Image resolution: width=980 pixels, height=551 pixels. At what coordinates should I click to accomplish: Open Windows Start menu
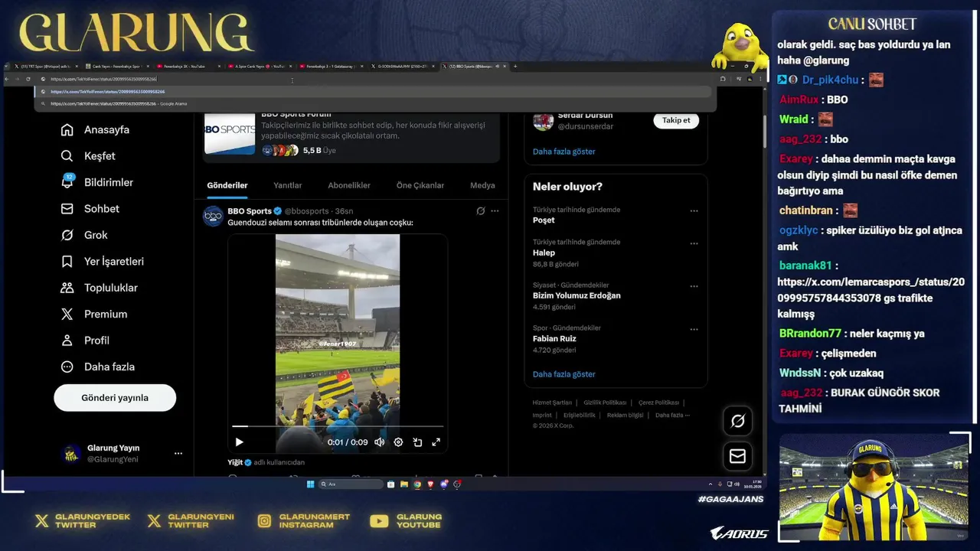tap(310, 484)
